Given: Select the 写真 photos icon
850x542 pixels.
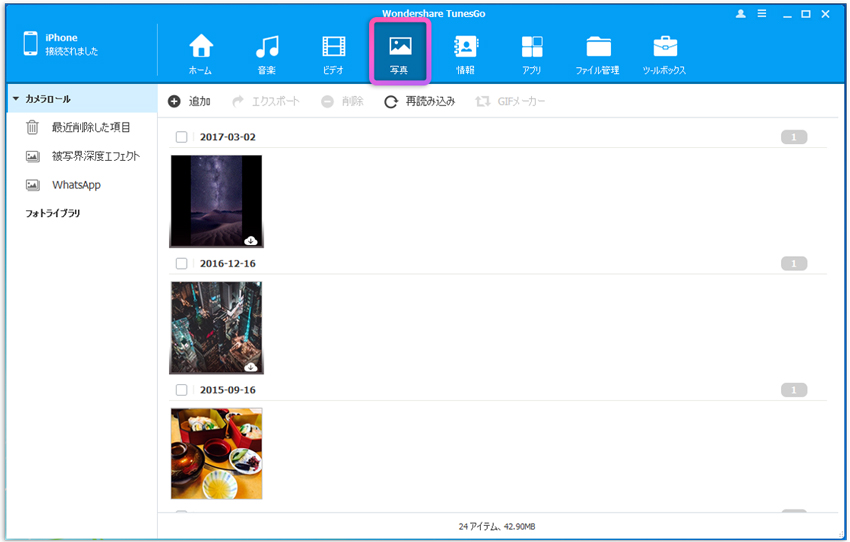Looking at the screenshot, I should 400,46.
